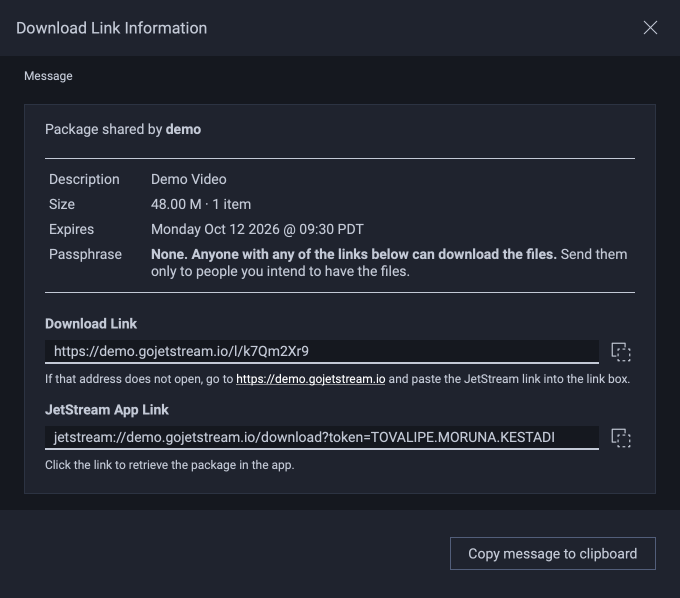Click 'Package shared by demo' heading
Screen dimensions: 680x598
(123, 129)
